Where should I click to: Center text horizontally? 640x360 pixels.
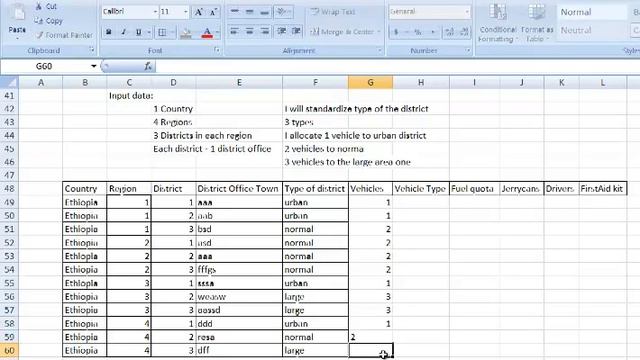(x=249, y=31)
